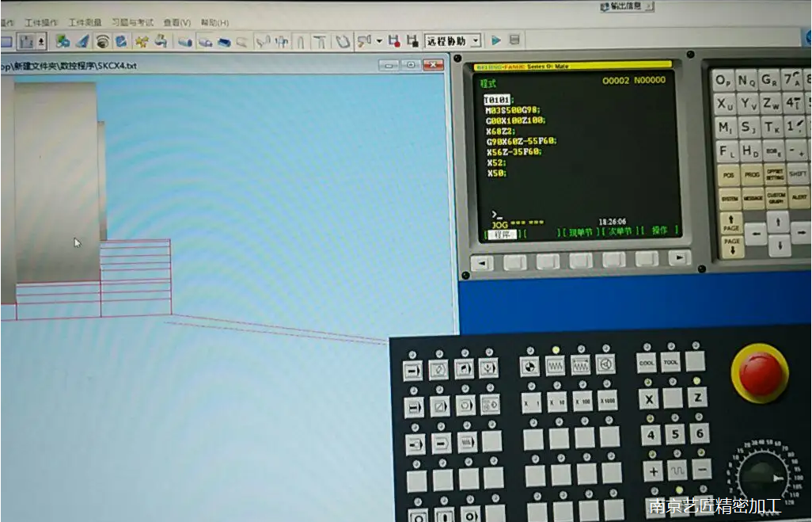Open the 远程协助 dropdown in toolbar
812x522 pixels.
(x=476, y=40)
